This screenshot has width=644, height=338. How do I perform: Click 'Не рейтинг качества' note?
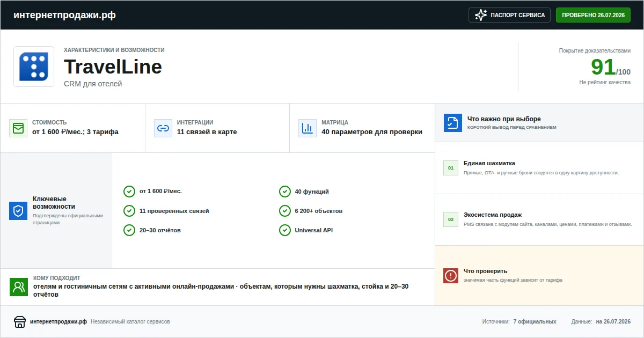click(x=605, y=83)
